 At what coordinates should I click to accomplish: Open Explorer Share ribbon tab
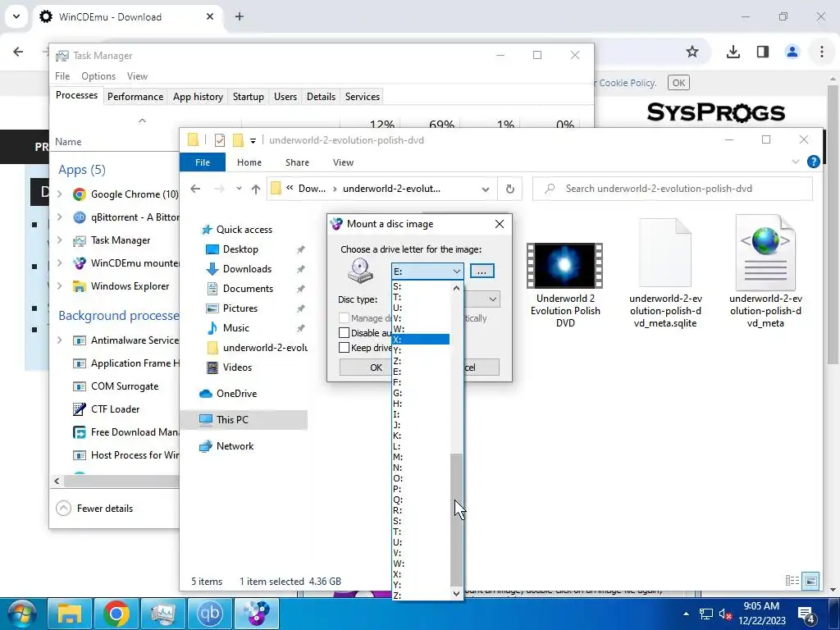pos(297,162)
